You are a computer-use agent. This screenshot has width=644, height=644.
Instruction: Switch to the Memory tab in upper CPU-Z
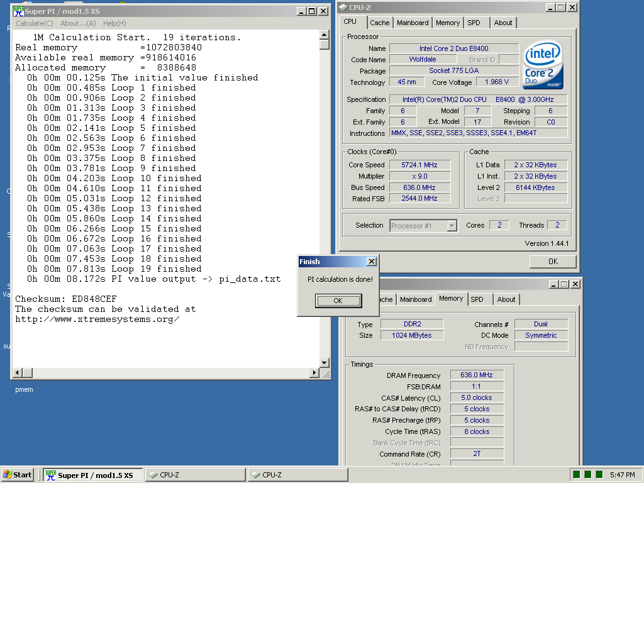448,23
